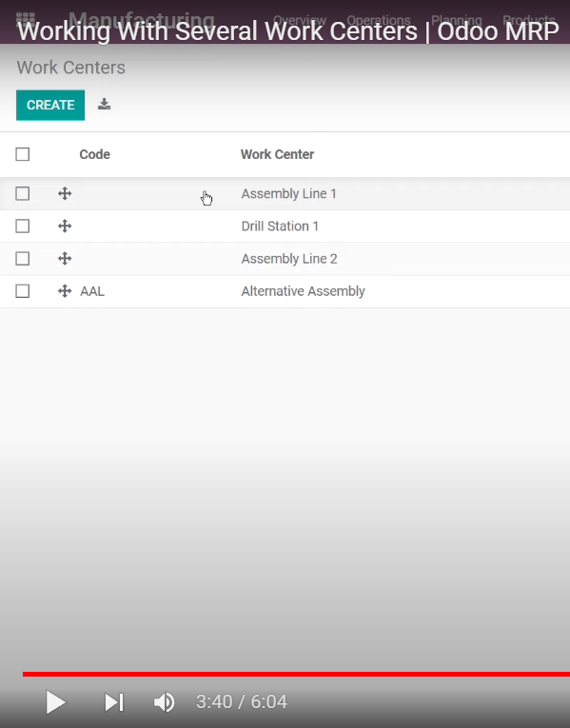Grab the drag handle for Drill Station 1

coord(65,226)
